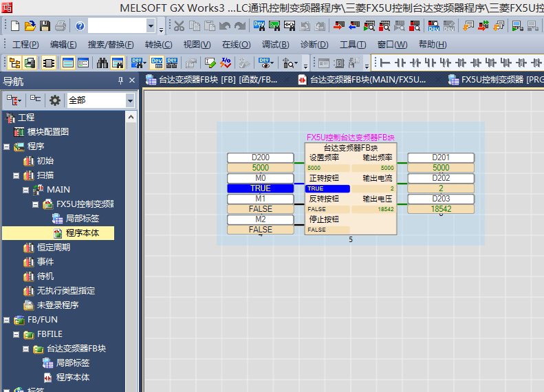Screen dimensions: 544x392
Task: Open the zoom magnifier dropdown in third toolbar
Action: tap(296, 63)
